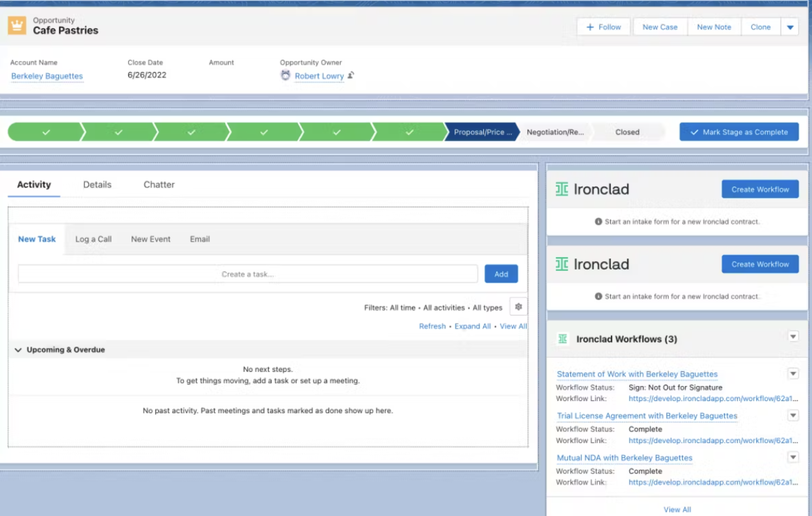The width and height of the screenshot is (812, 516).
Task: Select the Closed stage in path
Action: [627, 132]
